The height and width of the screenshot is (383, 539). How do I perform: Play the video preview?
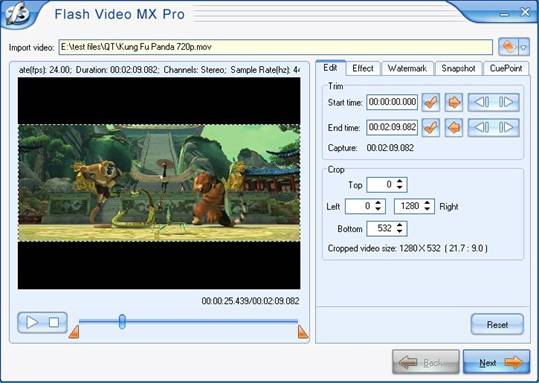32,322
